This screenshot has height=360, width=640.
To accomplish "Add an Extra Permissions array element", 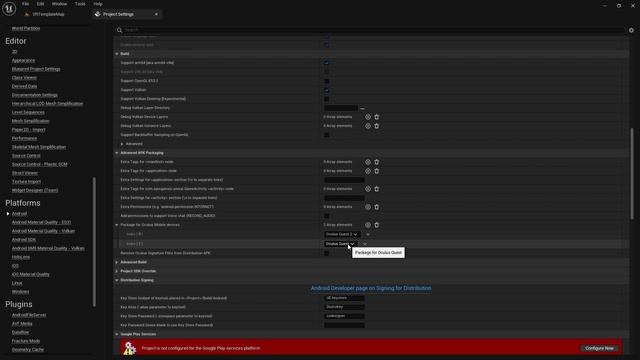I will [368, 207].
